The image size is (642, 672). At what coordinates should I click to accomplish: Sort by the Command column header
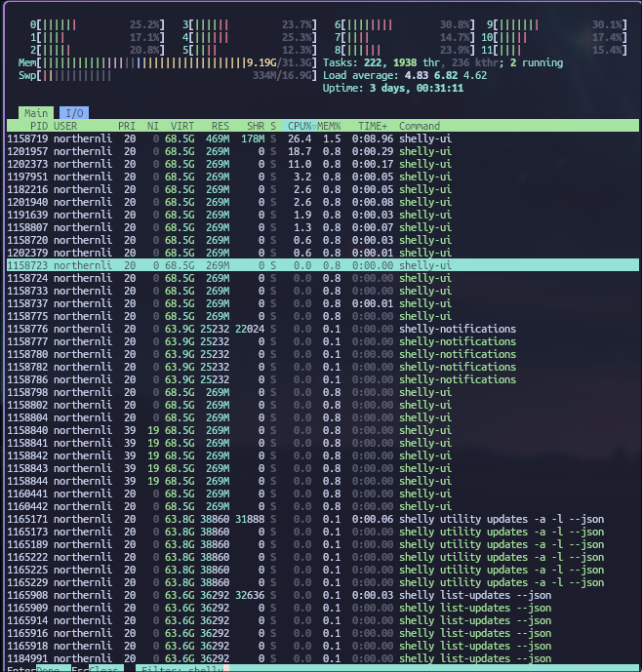point(420,126)
